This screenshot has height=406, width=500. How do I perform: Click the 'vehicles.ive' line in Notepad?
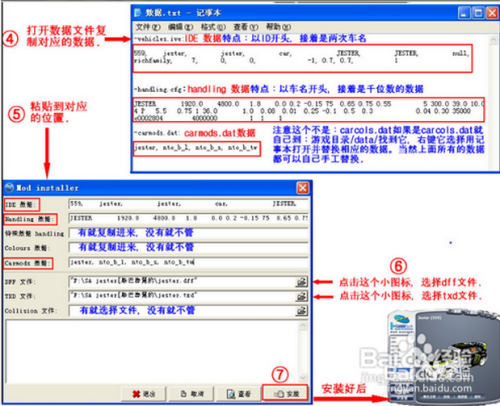coord(159,39)
